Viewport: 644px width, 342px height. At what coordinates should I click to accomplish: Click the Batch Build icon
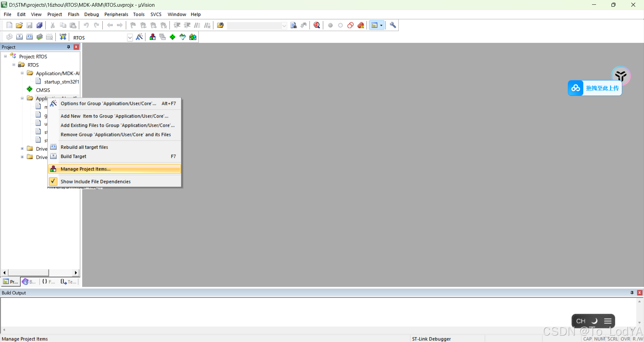click(40, 37)
